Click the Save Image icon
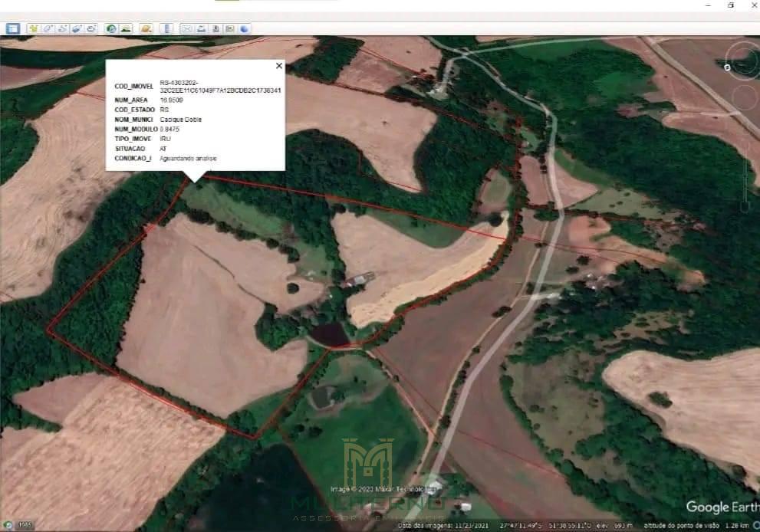The width and height of the screenshot is (760, 532). 215,28
